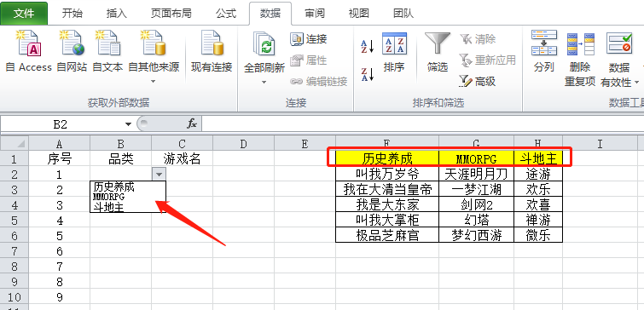The image size is (644, 310).
Task: Click cell 梦幻西游
Action: [477, 235]
